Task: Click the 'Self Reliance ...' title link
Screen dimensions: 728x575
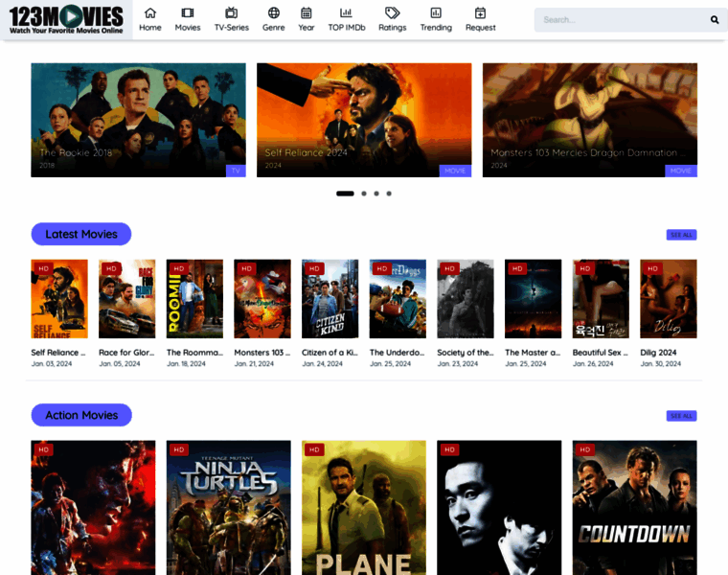Action: pyautogui.click(x=58, y=353)
